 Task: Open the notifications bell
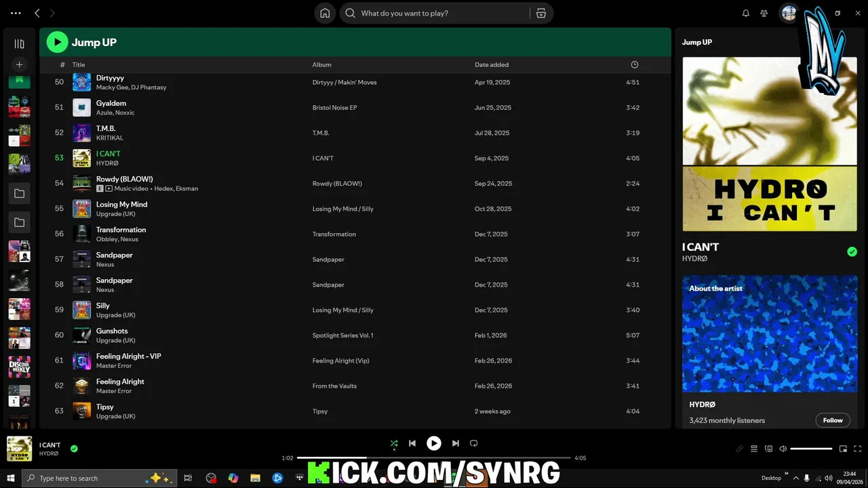(746, 13)
